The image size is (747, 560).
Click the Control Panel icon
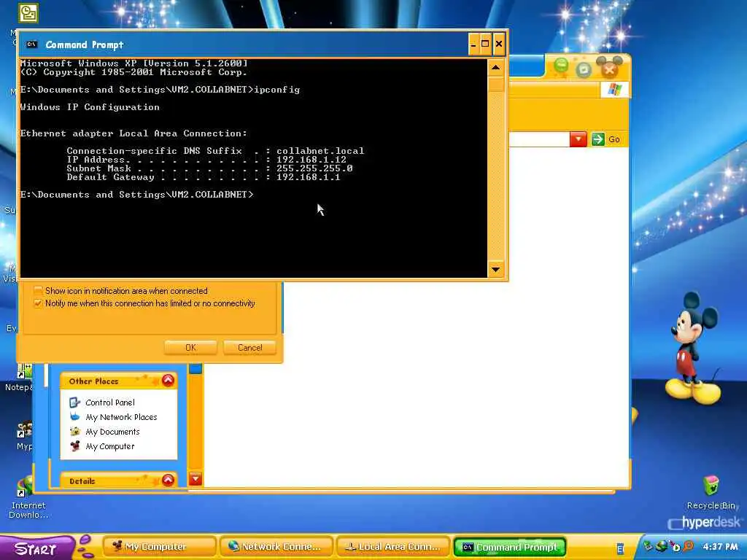point(75,402)
